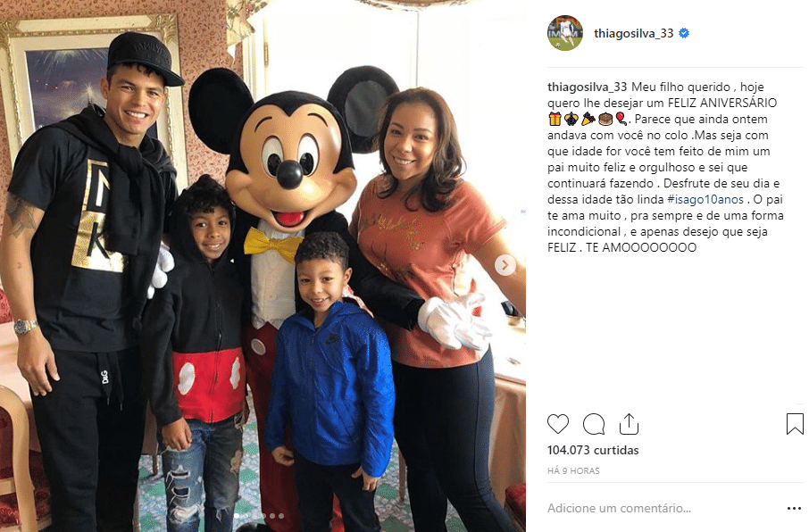Viewport: 809px width, 532px height.
Task: Click thiagosilva_33 username at caption start
Action: 588,87
